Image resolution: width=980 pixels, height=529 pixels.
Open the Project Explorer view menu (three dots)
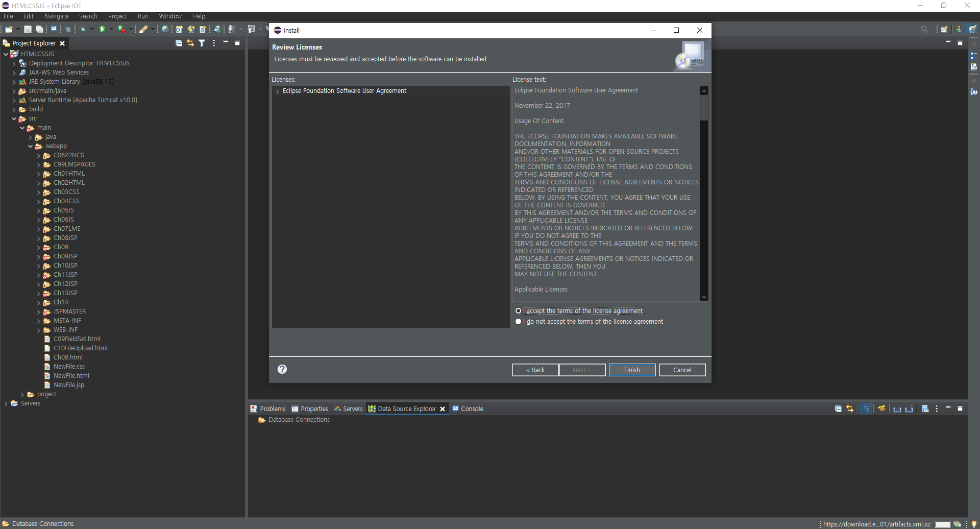(214, 43)
